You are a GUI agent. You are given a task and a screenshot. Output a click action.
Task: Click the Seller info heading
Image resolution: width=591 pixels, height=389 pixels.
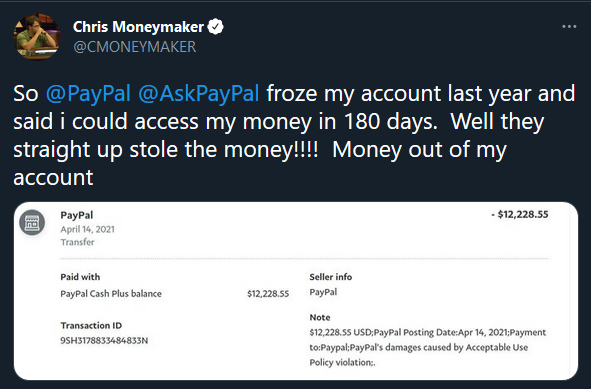tap(331, 277)
